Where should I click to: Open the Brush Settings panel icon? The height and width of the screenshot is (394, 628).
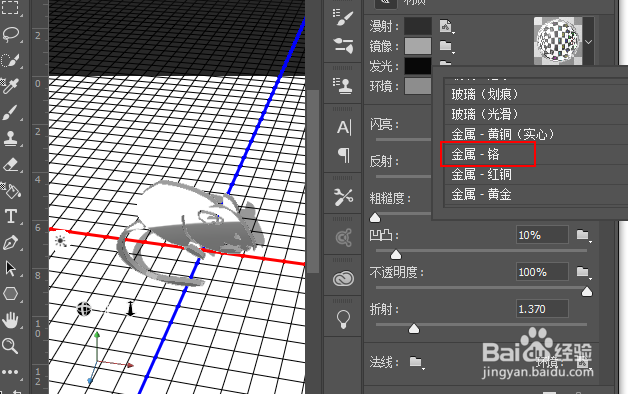(x=343, y=18)
